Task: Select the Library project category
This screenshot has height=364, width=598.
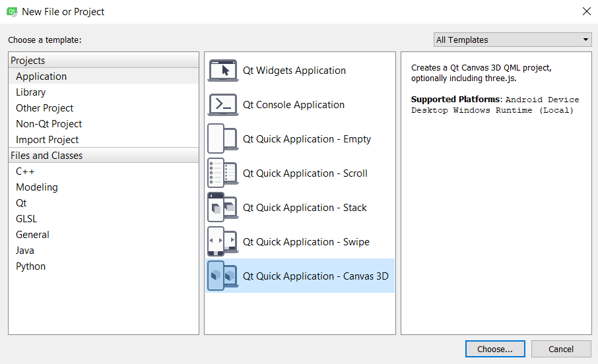Action: point(104,92)
